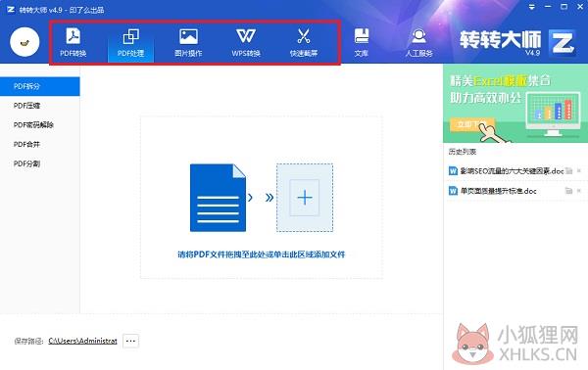
Task: Click the blue PDF document graphic
Action: click(218, 198)
